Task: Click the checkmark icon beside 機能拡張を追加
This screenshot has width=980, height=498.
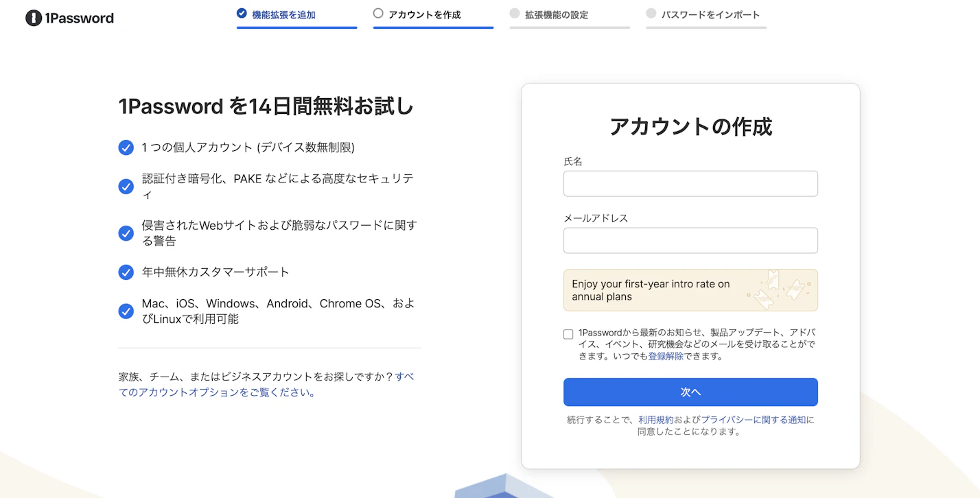Action: pos(242,13)
